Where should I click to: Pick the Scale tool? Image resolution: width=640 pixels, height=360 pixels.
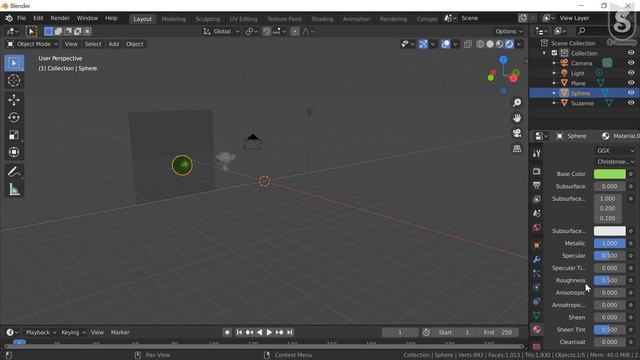[x=14, y=135]
